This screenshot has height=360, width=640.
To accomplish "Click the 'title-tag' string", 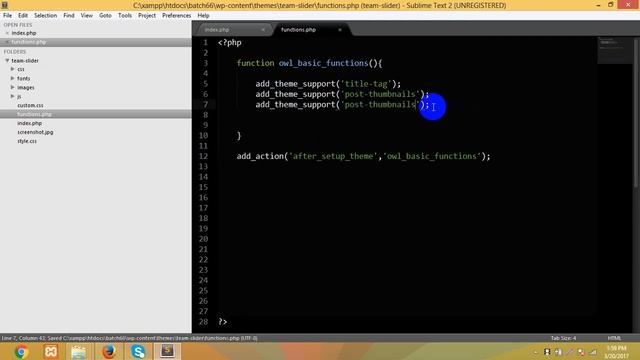I will (x=366, y=84).
